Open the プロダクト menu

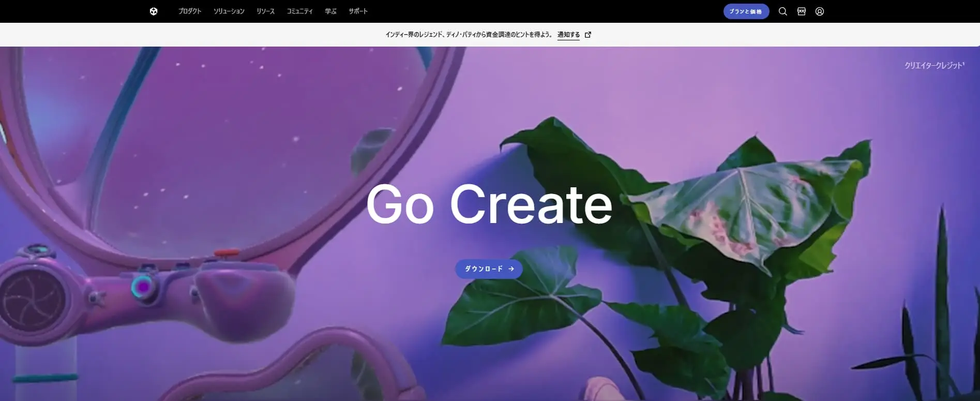(190, 11)
